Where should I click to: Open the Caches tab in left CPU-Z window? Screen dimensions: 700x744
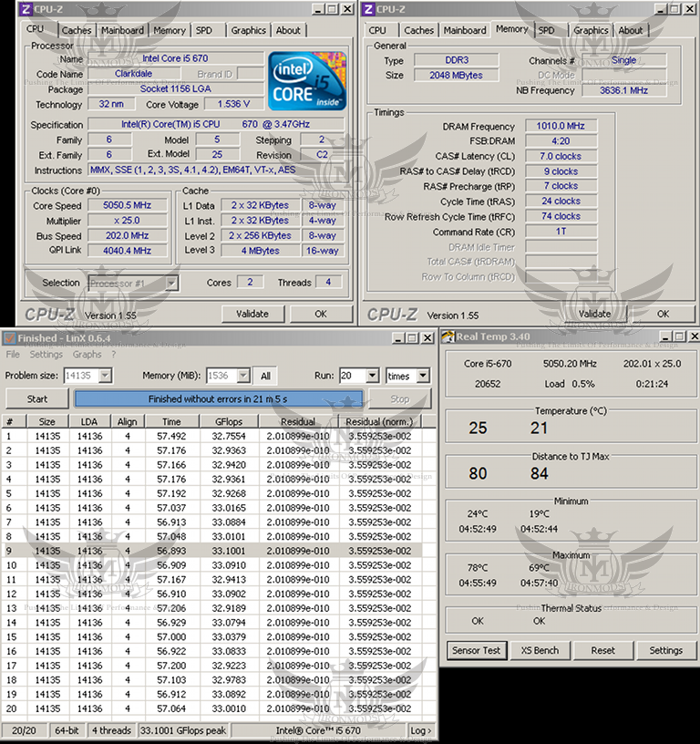point(77,30)
